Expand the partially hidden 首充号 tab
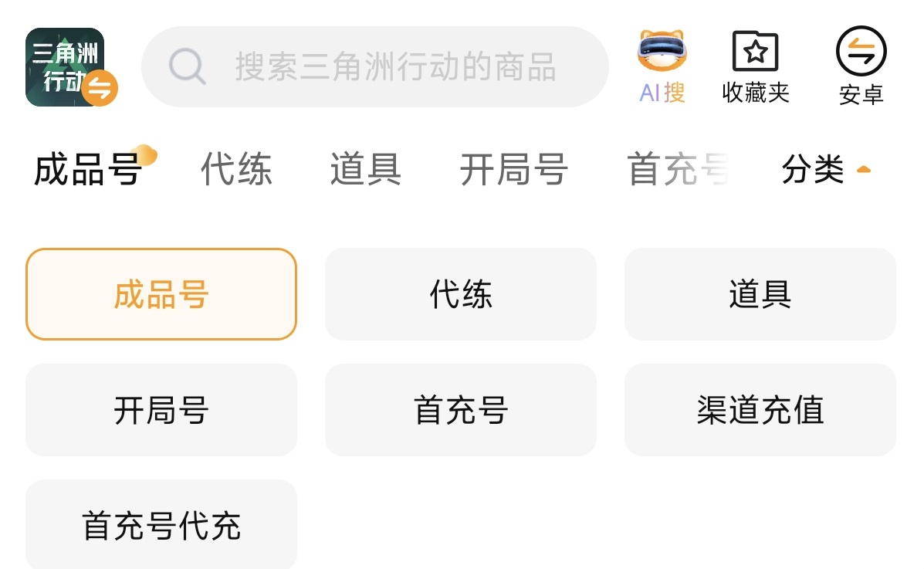This screenshot has width=924, height=569. coord(678,168)
